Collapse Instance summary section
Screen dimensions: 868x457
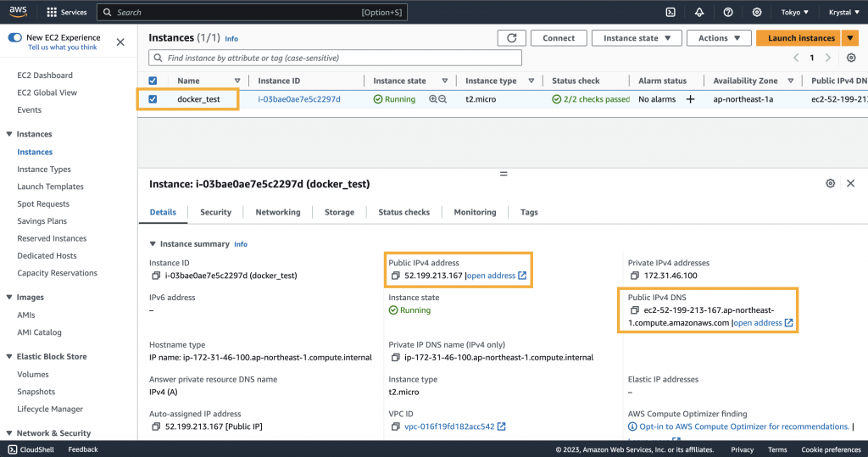point(153,243)
